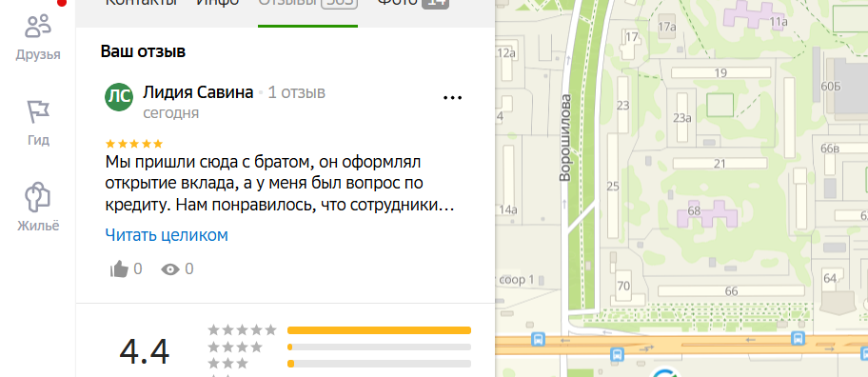868x377 pixels.
Task: Filter by the three-star rating row
Action: click(x=340, y=364)
